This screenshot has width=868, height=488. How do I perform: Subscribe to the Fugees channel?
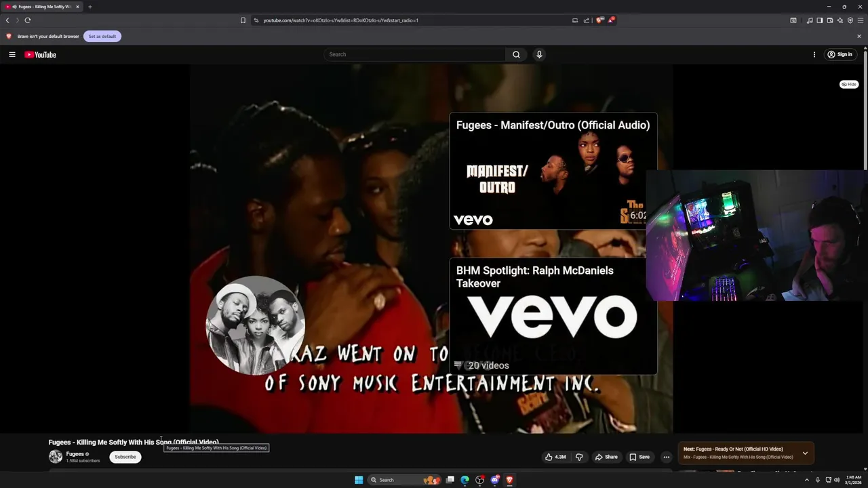click(x=125, y=457)
